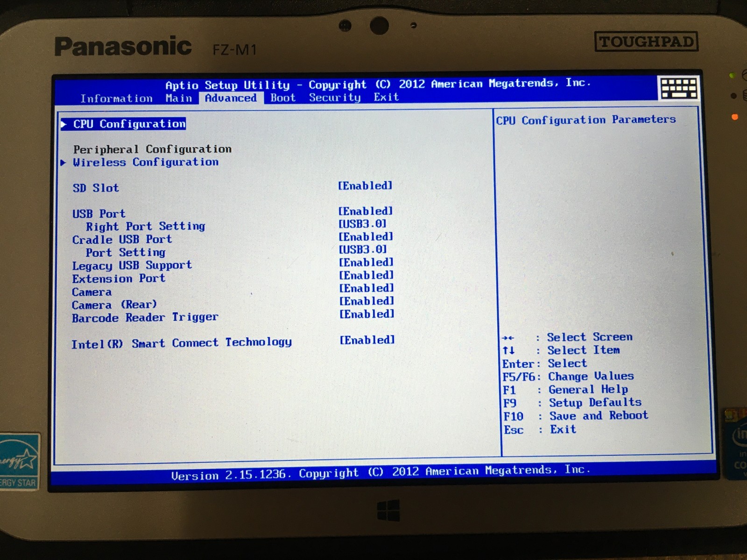Image resolution: width=747 pixels, height=560 pixels.
Task: Open the Security tab
Action: pyautogui.click(x=335, y=98)
